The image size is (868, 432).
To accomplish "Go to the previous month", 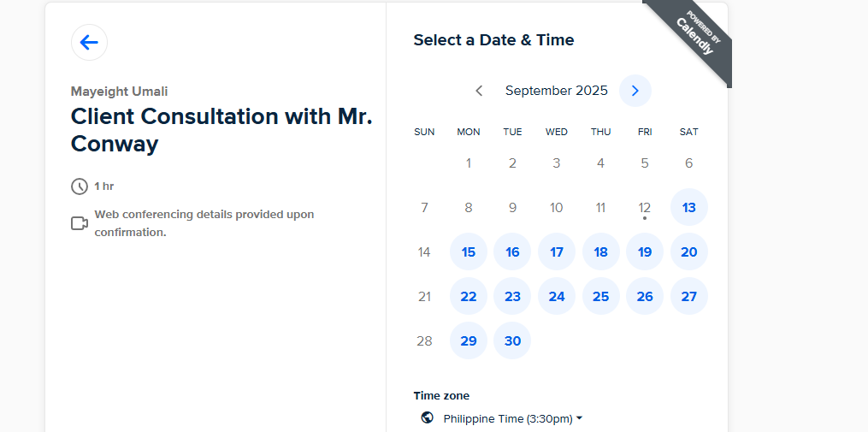I will [x=479, y=91].
